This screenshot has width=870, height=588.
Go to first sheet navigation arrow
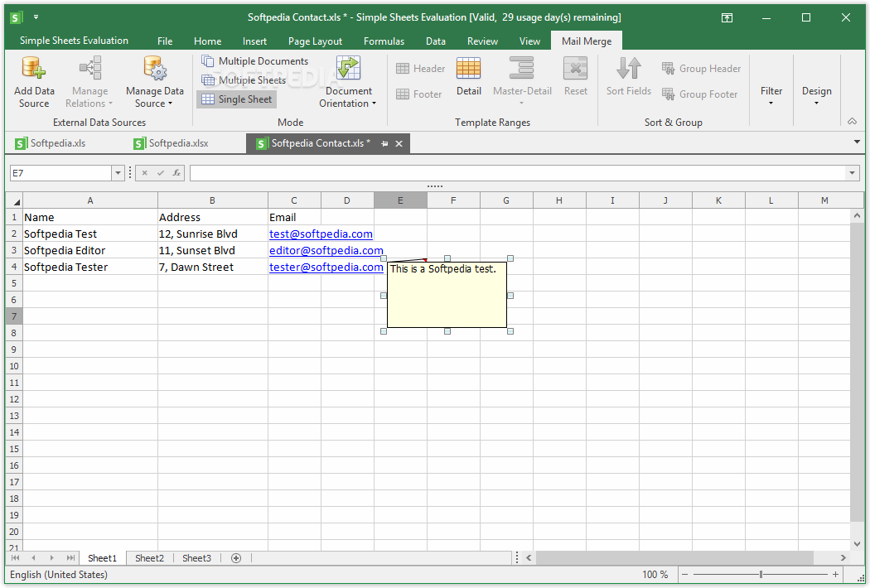[15, 558]
